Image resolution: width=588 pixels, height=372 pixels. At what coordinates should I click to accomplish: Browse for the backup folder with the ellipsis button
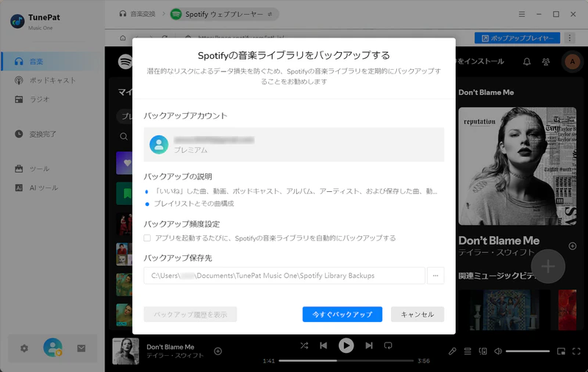[435, 276]
